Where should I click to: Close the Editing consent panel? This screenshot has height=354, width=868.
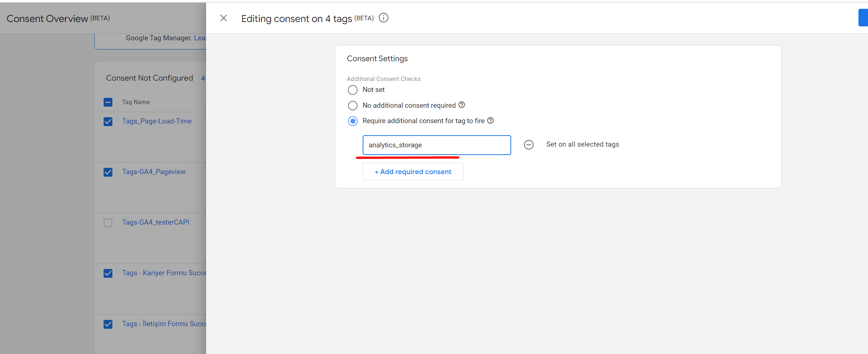[x=223, y=18]
